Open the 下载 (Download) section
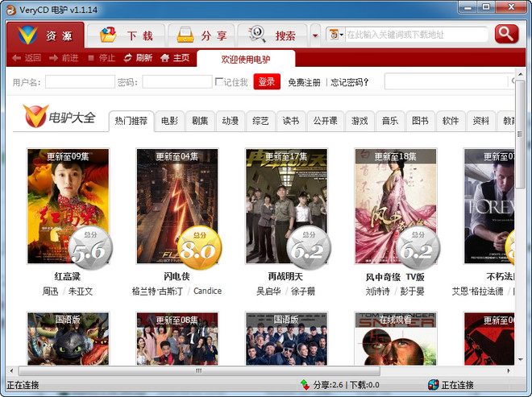This screenshot has height=397, width=532. click(126, 36)
